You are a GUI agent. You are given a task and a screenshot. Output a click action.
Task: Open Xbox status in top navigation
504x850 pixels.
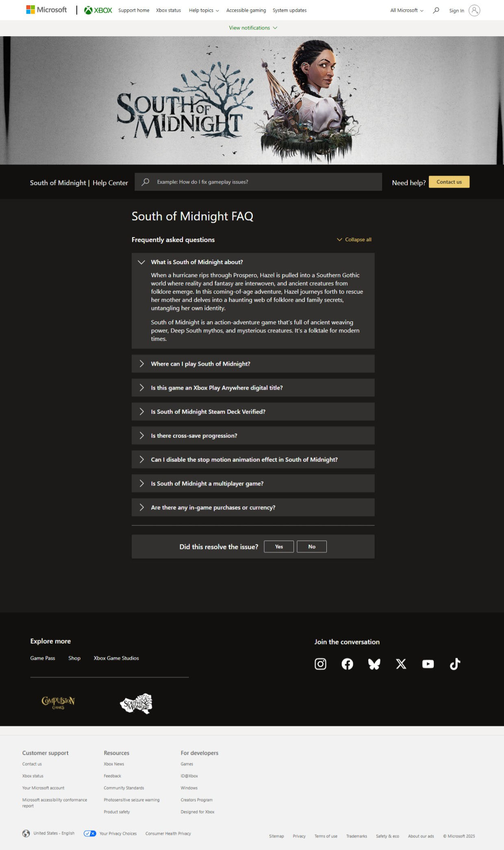pyautogui.click(x=168, y=11)
